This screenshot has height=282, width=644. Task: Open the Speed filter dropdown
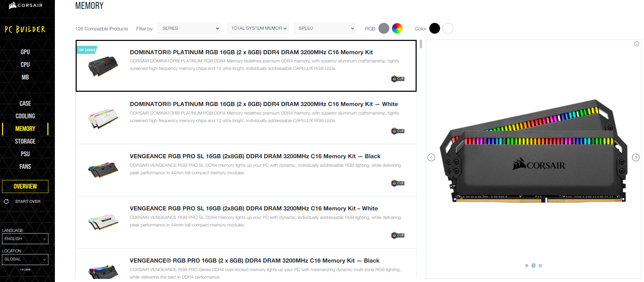click(325, 28)
